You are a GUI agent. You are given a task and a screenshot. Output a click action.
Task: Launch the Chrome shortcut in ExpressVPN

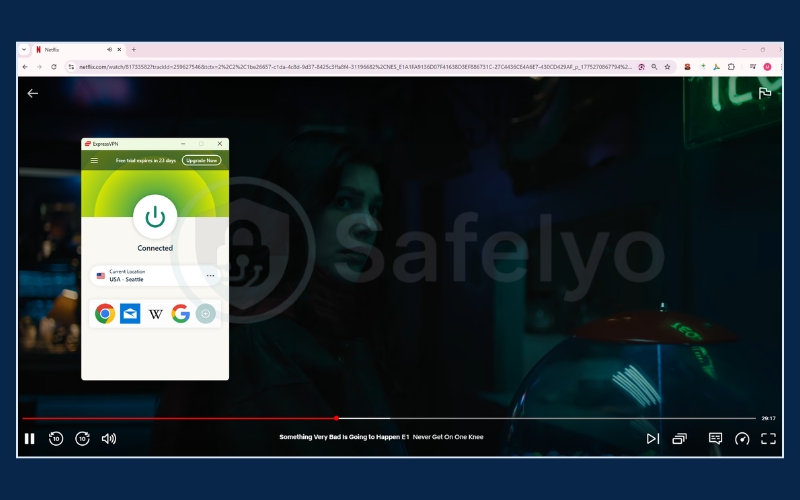point(105,313)
